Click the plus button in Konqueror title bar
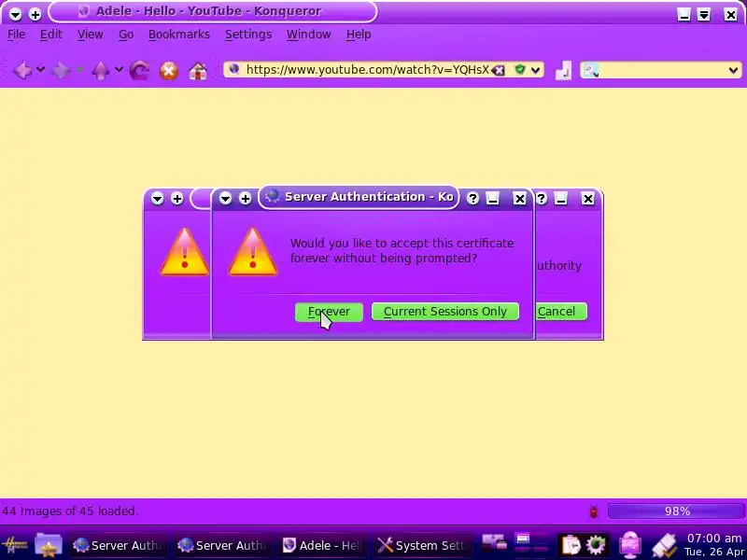Image resolution: width=747 pixels, height=560 pixels. [35, 15]
